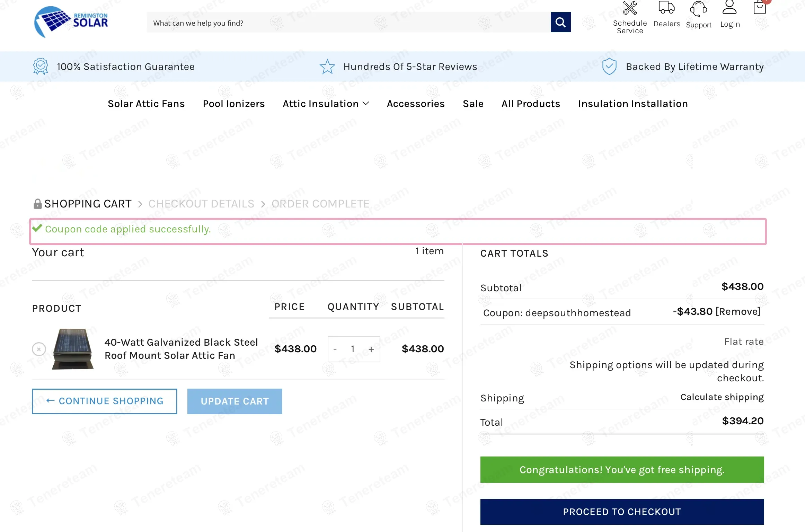Click the lifetime warranty shield icon
This screenshot has height=532, width=805.
point(609,66)
